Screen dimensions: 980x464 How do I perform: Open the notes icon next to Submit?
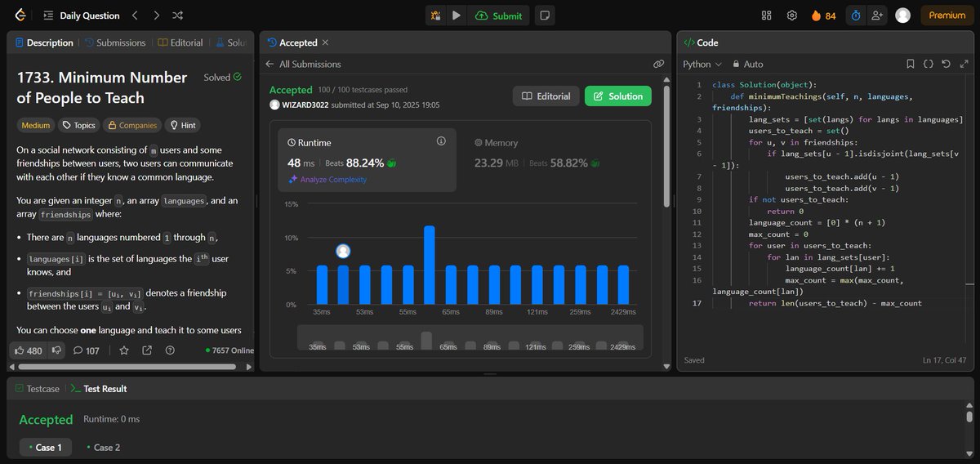tap(545, 16)
